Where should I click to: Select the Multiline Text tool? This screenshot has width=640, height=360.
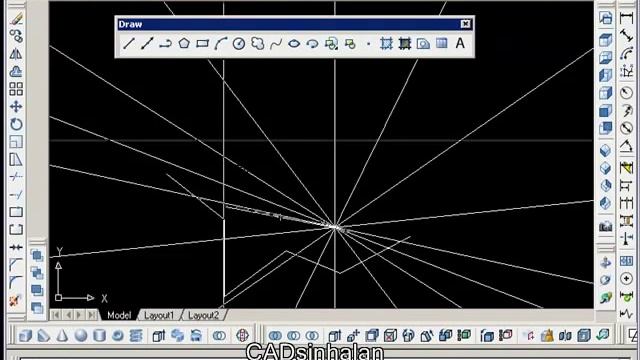point(460,43)
